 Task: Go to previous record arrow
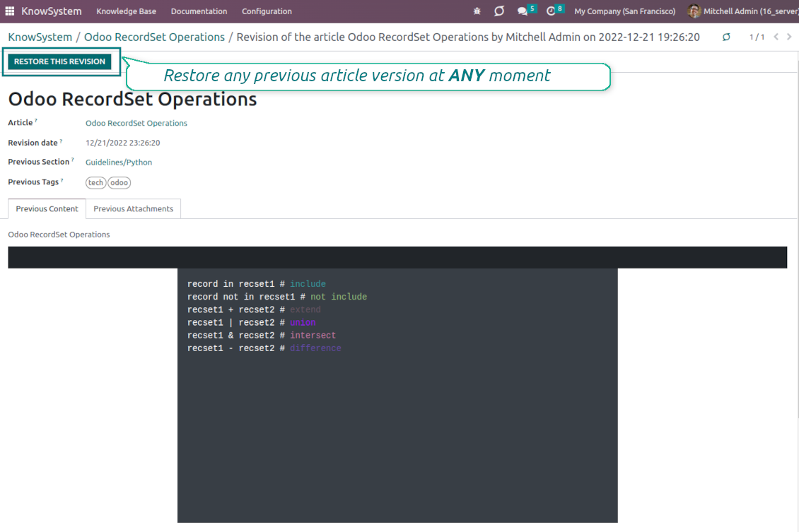[776, 37]
